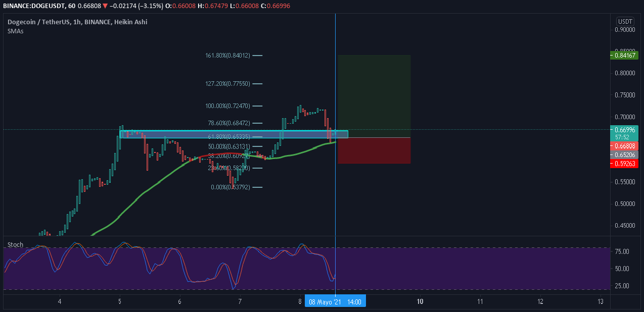Screen dimensions: 644x312
Task: Click the 161.80%(0.84012) Fibonacci level label
Action: (x=227, y=56)
